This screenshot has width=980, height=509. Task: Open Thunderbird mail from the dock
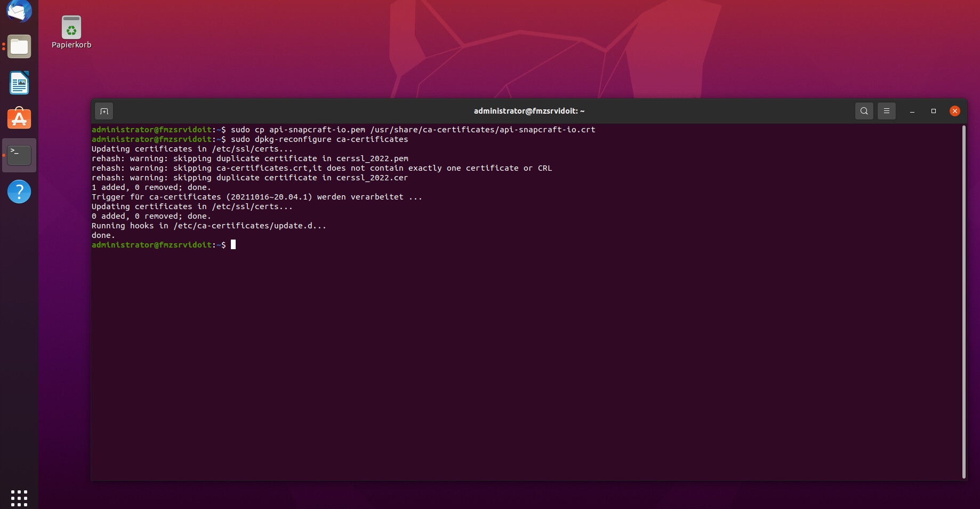pos(19,11)
